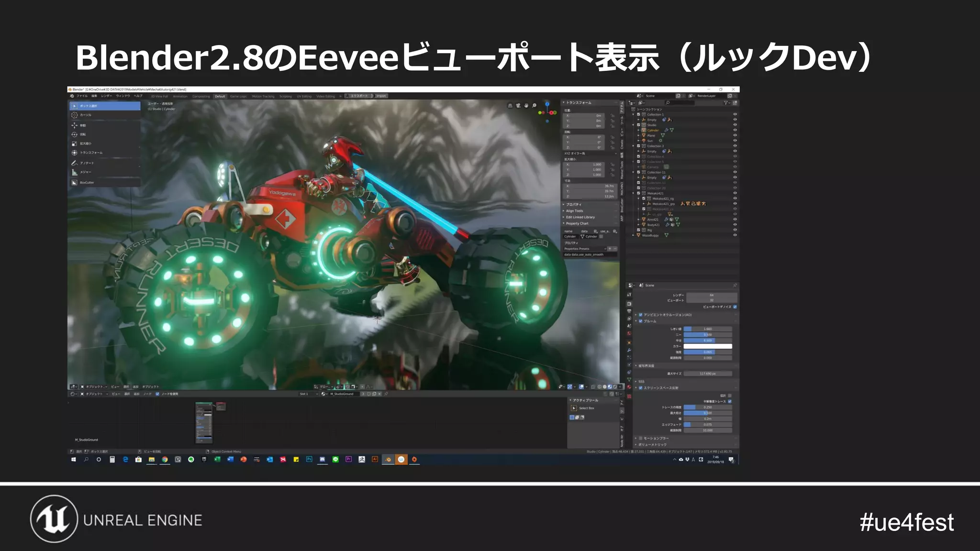
Task: Toggle visibility eye for Cylinder object
Action: click(735, 130)
